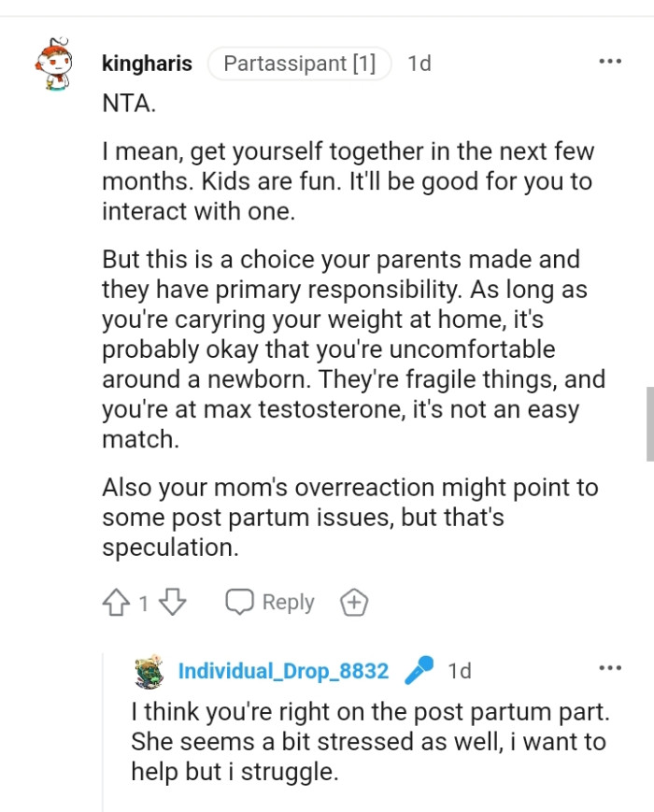Select the Partassipant [1] flair badge

(x=299, y=64)
